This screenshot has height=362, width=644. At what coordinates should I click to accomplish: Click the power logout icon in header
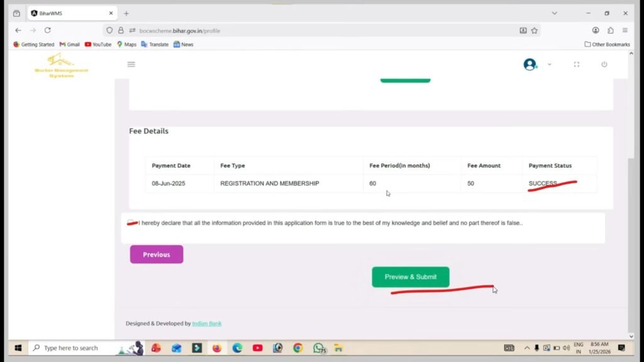click(604, 64)
